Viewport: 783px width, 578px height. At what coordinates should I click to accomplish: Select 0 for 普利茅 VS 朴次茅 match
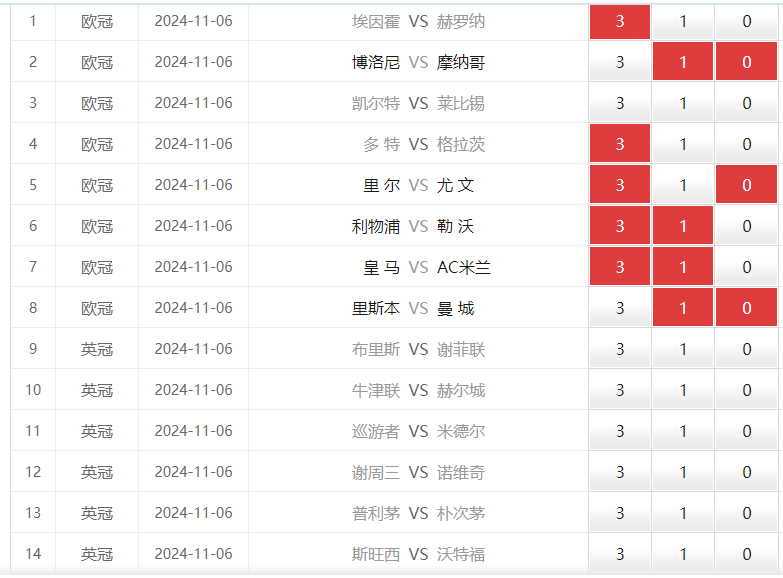click(x=747, y=513)
